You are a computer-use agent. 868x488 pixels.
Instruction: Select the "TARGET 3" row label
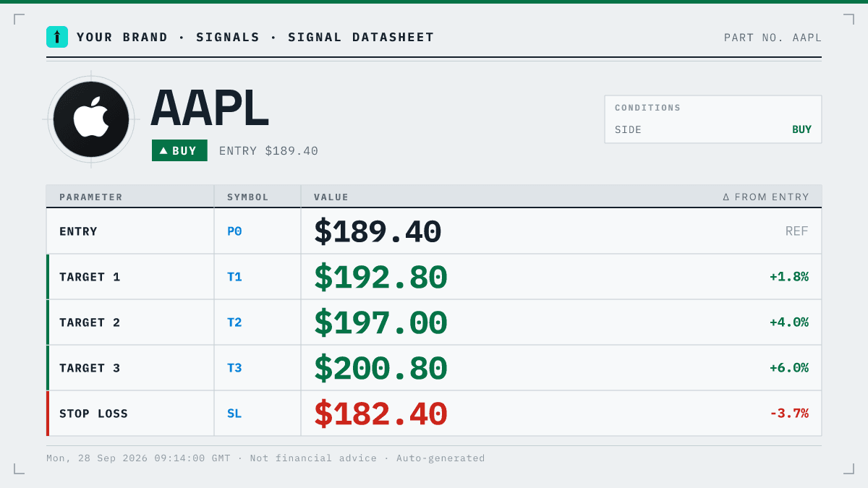coord(90,368)
